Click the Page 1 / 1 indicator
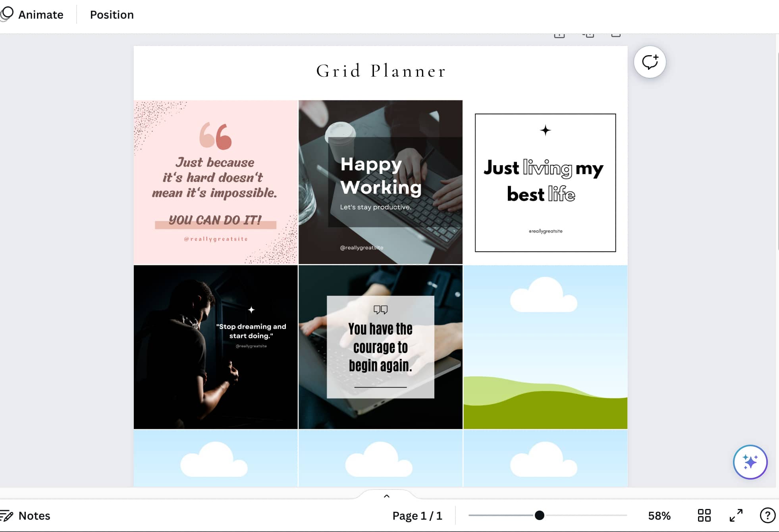The width and height of the screenshot is (779, 532). [x=417, y=516]
